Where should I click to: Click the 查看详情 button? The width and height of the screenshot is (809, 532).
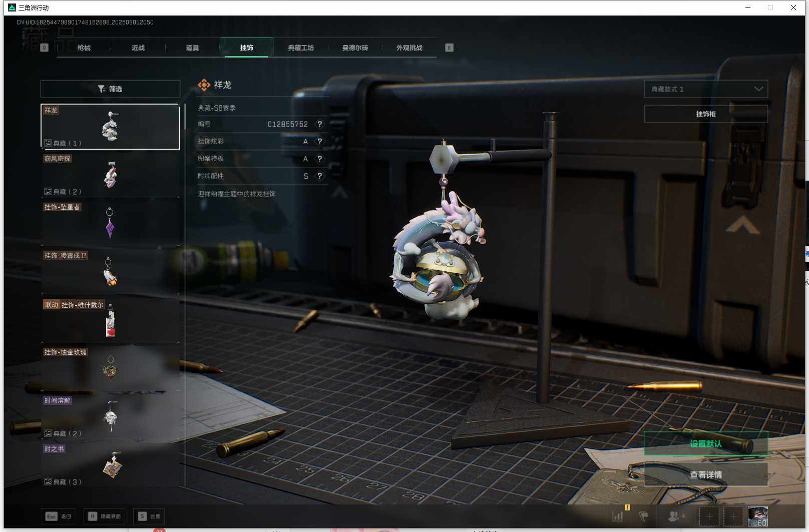(x=706, y=474)
